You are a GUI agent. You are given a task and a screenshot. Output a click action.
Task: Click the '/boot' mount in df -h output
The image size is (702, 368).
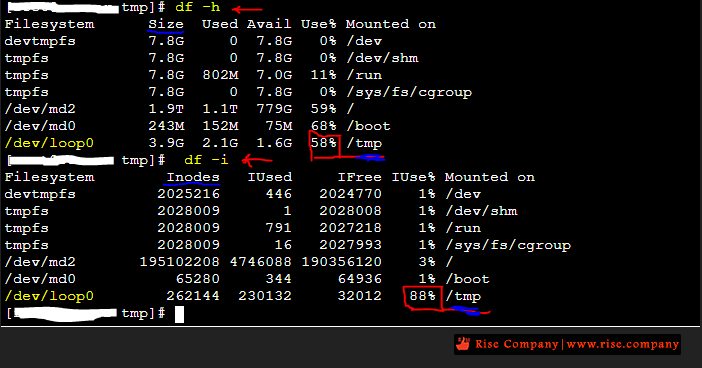click(368, 126)
